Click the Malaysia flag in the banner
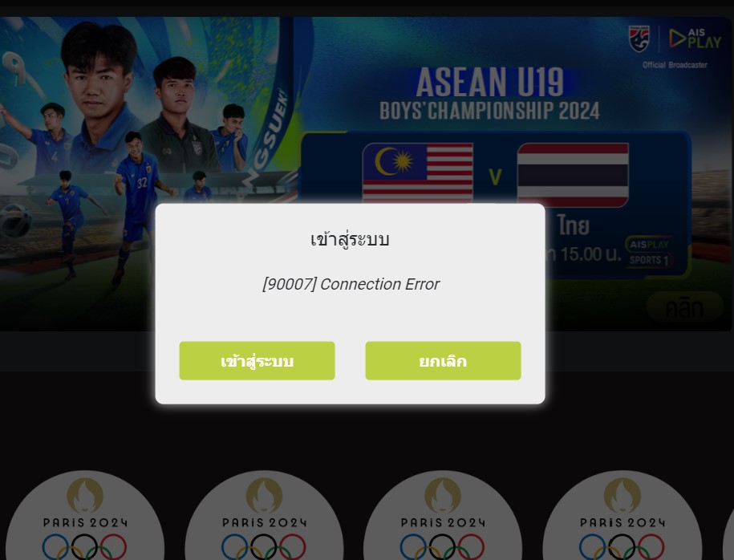 pyautogui.click(x=418, y=172)
